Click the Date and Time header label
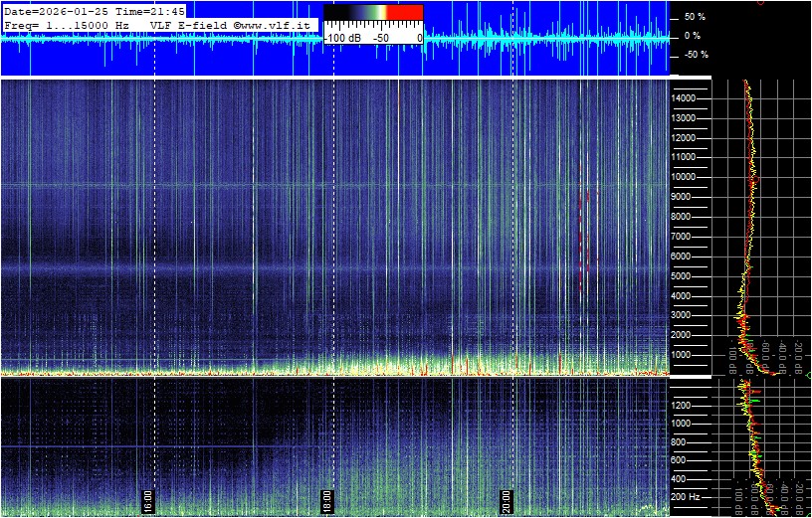The height and width of the screenshot is (518, 812). tap(95, 11)
